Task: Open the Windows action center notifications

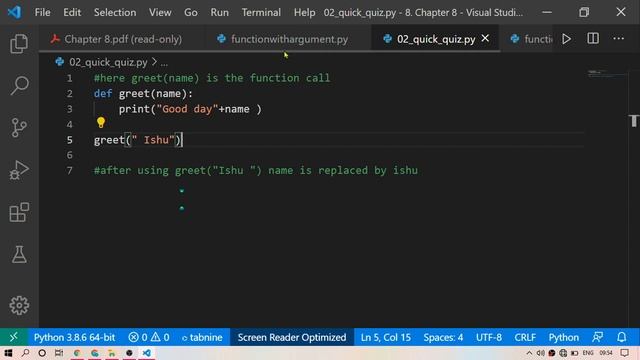Action: pos(624,353)
